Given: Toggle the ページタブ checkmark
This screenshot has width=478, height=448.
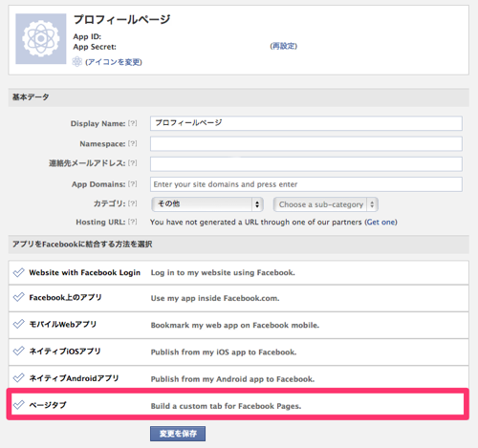Looking at the screenshot, I should click(19, 405).
